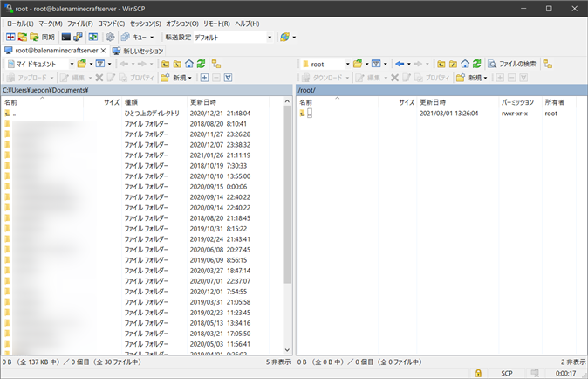Viewport: 588px width, 379px height.
Task: Open preferences gear icon
Action: pyautogui.click(x=110, y=38)
